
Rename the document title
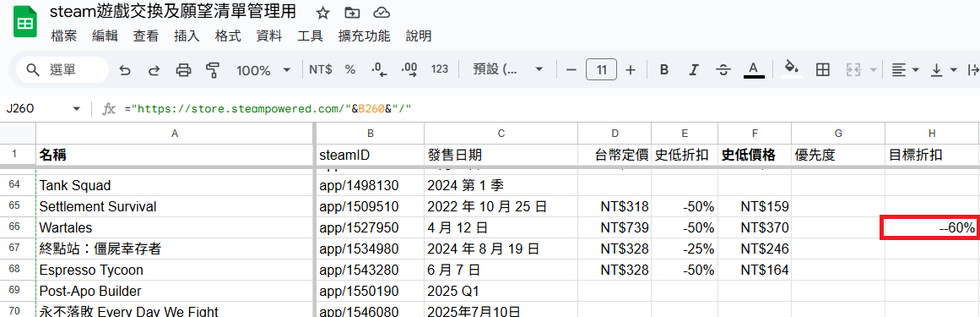pos(172,12)
